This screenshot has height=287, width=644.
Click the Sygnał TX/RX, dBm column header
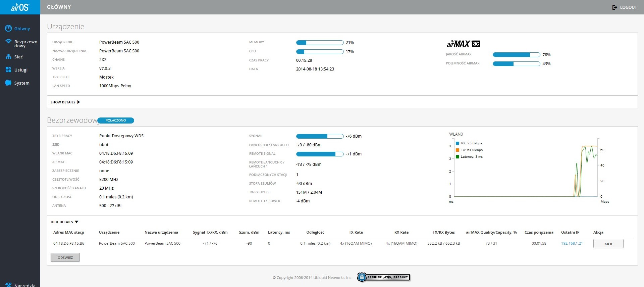click(x=210, y=232)
